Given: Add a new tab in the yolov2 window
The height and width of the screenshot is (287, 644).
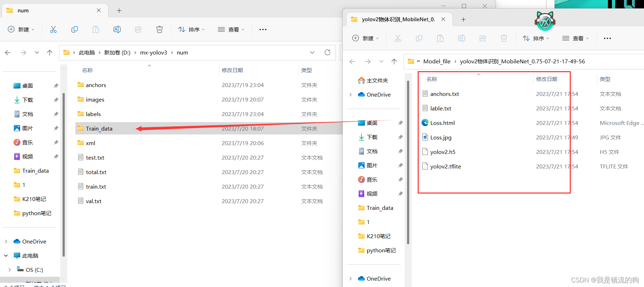Looking at the screenshot, I should pyautogui.click(x=463, y=19).
